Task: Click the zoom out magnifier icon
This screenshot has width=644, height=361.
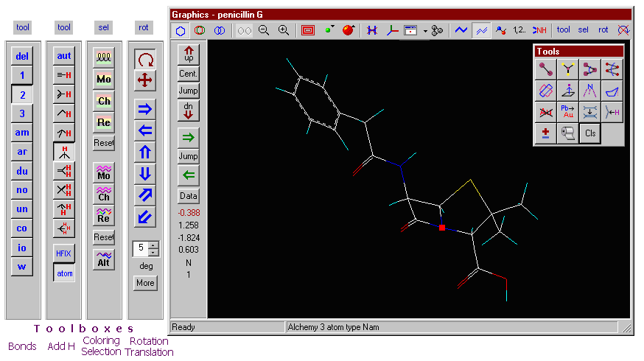Action: (264, 30)
